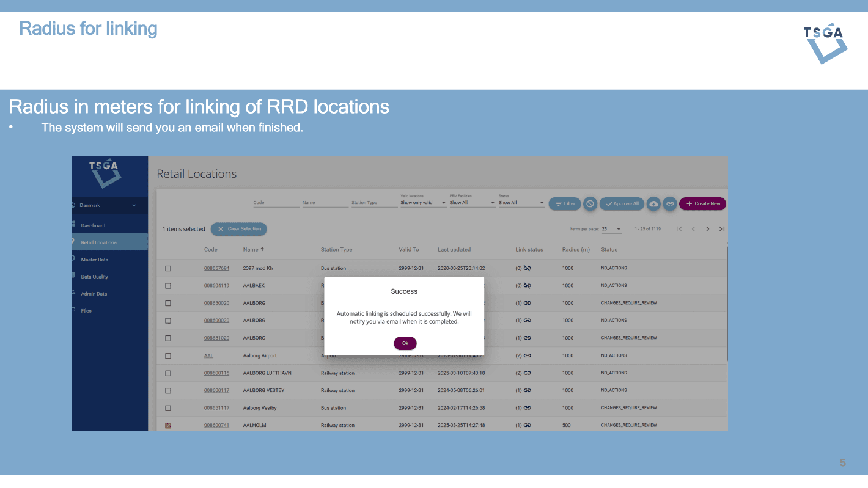Open the AAL code link
Image resolution: width=868 pixels, height=488 pixels.
(x=208, y=355)
